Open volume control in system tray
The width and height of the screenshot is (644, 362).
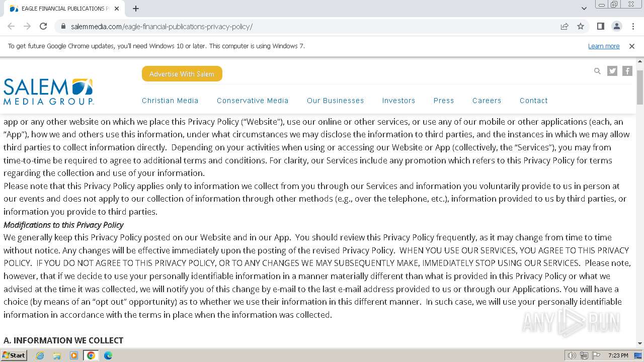click(572, 355)
